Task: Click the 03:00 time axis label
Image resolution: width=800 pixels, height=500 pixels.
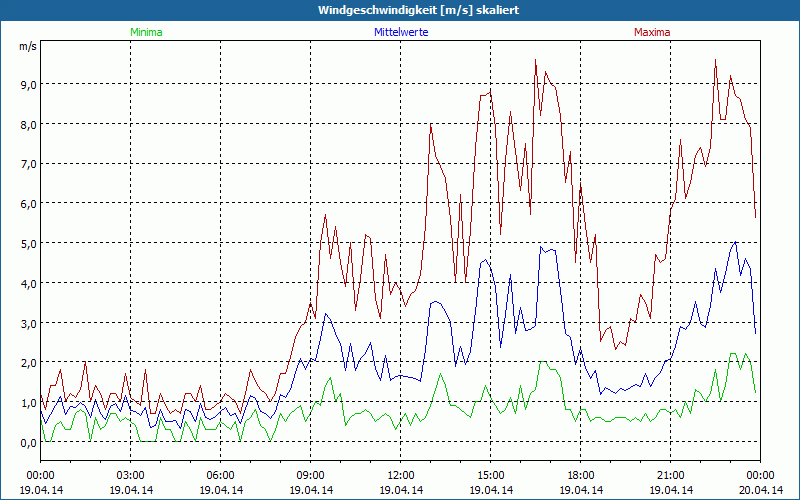Action: [x=131, y=476]
